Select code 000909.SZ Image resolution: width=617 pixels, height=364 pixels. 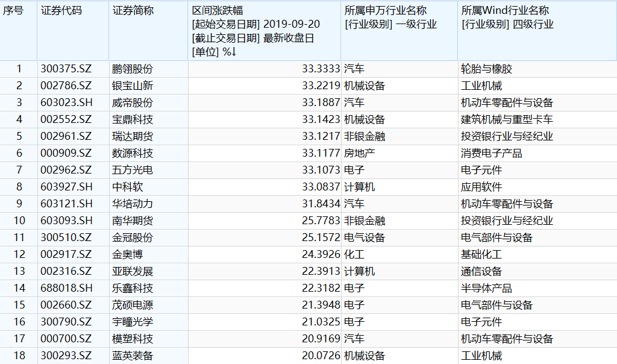(x=66, y=153)
